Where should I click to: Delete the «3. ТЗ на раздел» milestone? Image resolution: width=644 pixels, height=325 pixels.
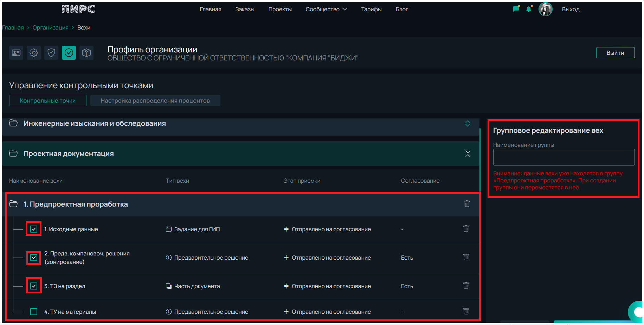(x=466, y=286)
